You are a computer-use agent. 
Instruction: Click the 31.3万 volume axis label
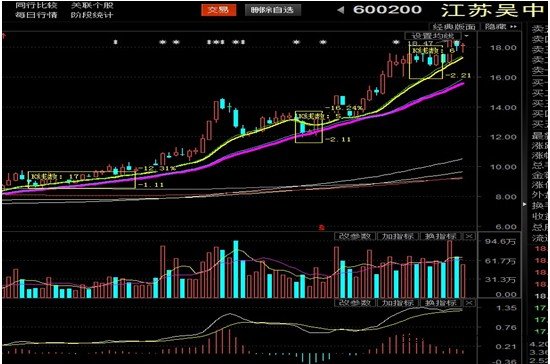[501, 280]
